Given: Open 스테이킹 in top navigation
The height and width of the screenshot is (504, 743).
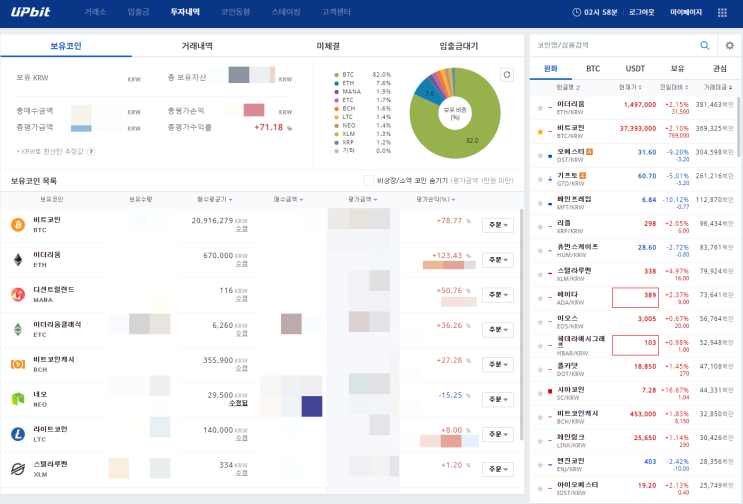Looking at the screenshot, I should [x=286, y=12].
